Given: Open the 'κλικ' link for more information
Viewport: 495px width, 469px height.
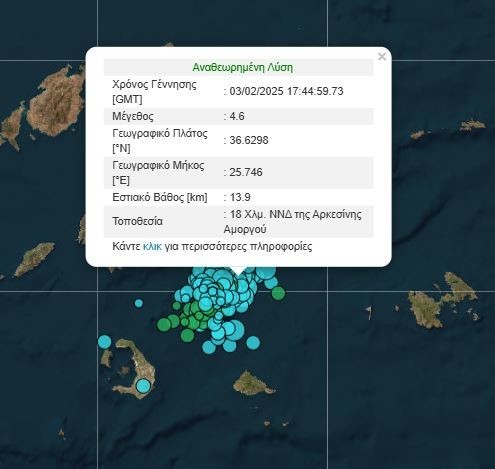Looking at the screenshot, I should [x=152, y=246].
